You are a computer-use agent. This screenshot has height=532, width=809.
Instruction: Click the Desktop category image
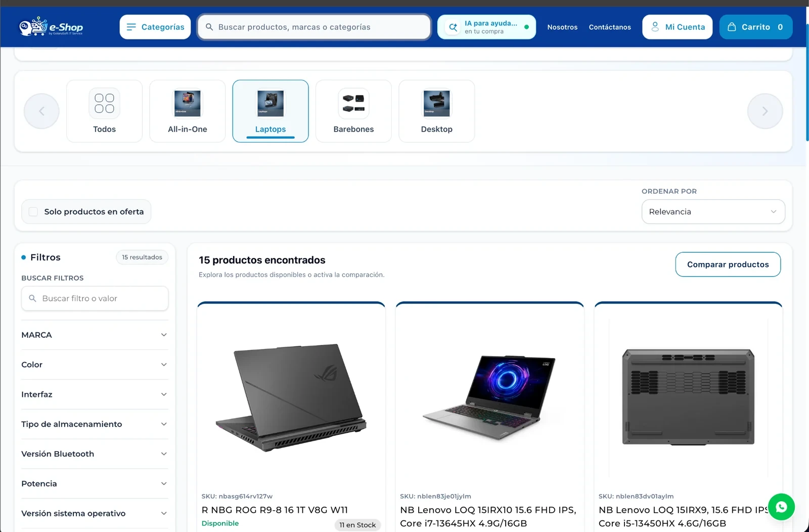point(437,103)
